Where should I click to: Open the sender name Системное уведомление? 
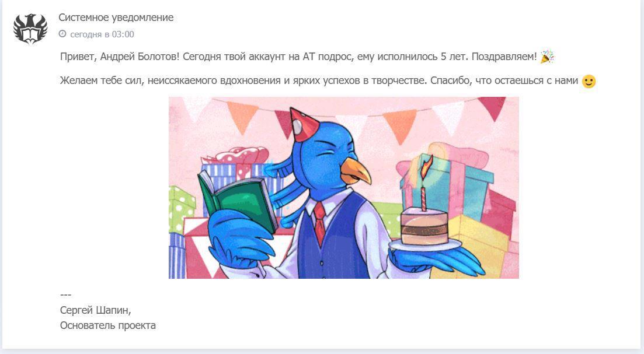coord(116,17)
